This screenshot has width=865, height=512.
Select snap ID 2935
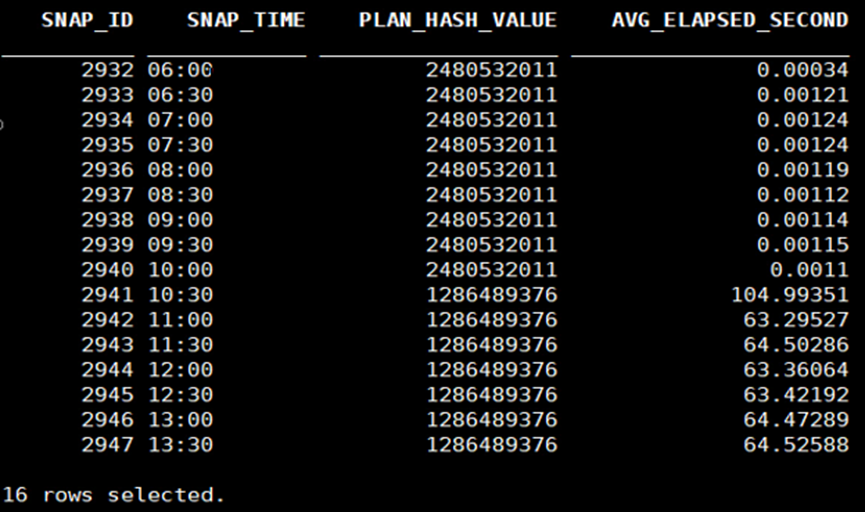(108, 145)
